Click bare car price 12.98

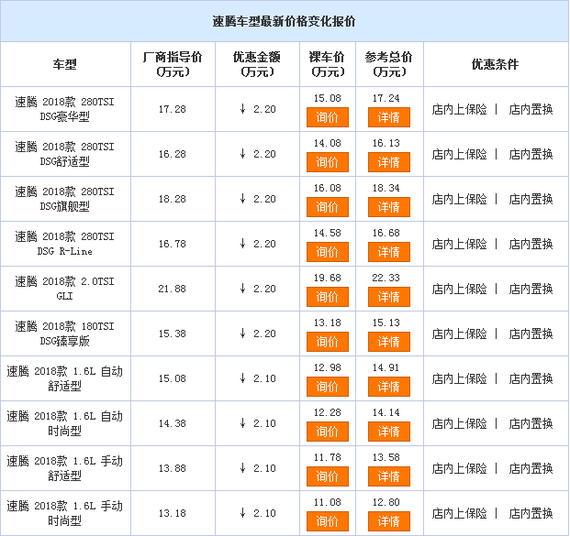click(x=328, y=368)
